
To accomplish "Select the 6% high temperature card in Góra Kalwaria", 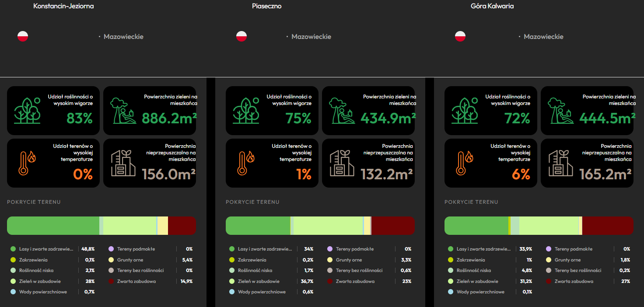I will pos(491,163).
